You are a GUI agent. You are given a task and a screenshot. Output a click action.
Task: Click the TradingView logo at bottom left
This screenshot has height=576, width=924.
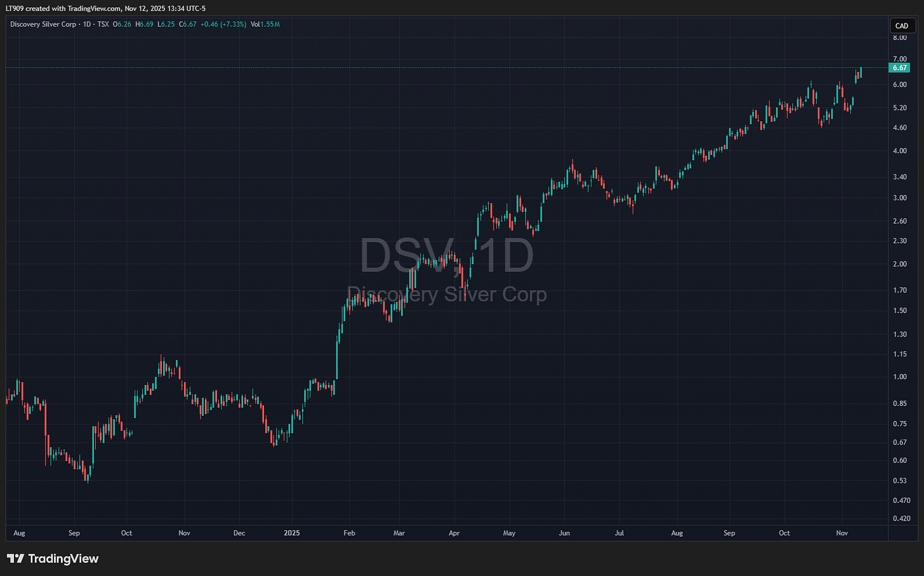[53, 559]
